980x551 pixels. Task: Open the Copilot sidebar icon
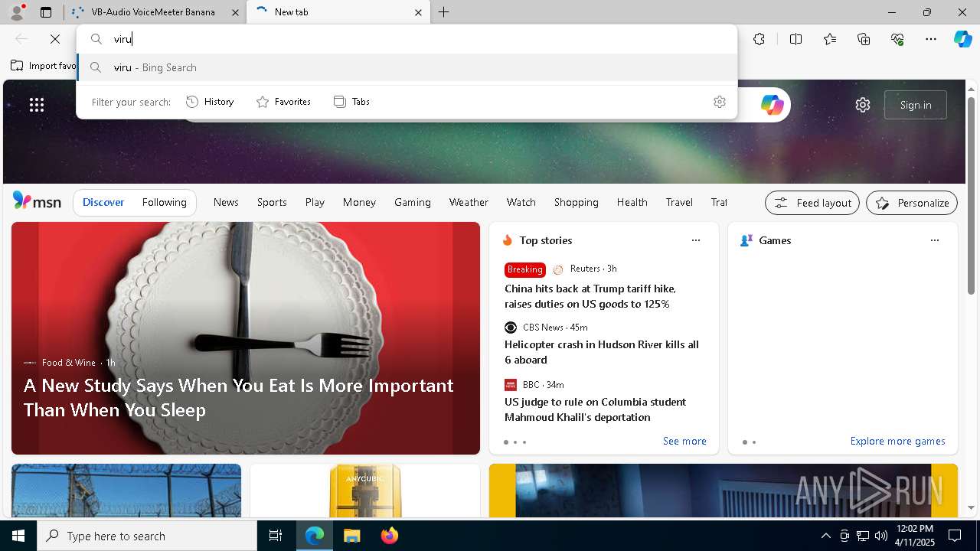coord(963,39)
